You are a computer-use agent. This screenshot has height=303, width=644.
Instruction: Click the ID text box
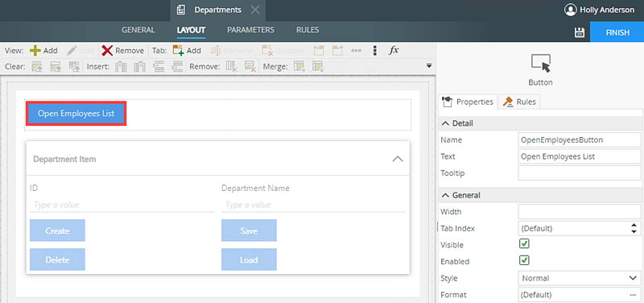click(122, 205)
